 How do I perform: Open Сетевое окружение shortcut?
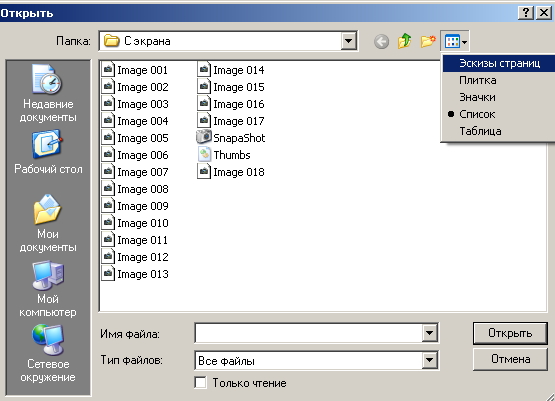click(48, 353)
